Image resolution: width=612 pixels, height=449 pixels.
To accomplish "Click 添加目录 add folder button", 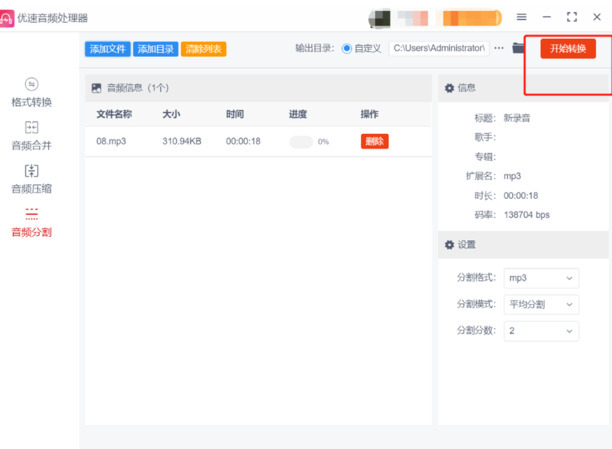I will pos(155,49).
